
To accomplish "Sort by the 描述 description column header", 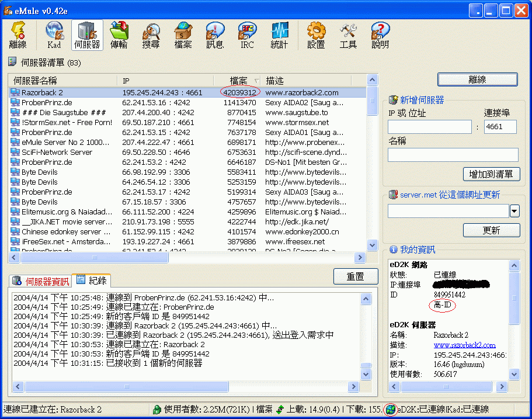I will tap(307, 81).
